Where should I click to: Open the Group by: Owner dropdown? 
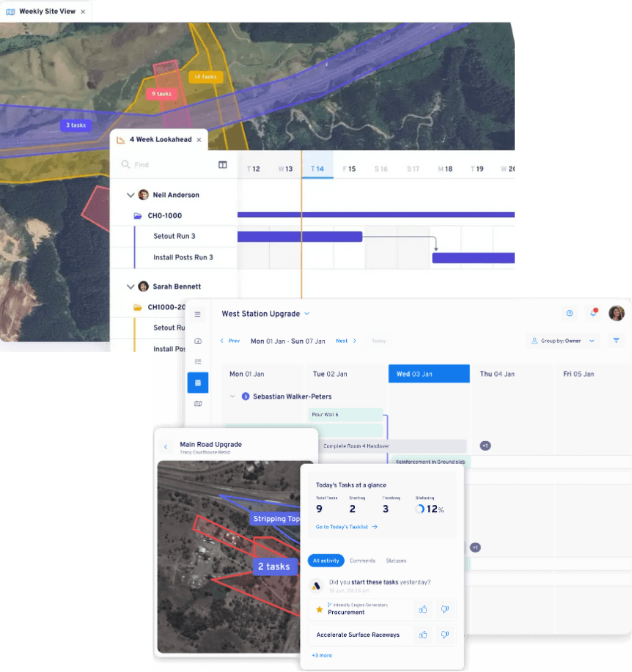[563, 341]
